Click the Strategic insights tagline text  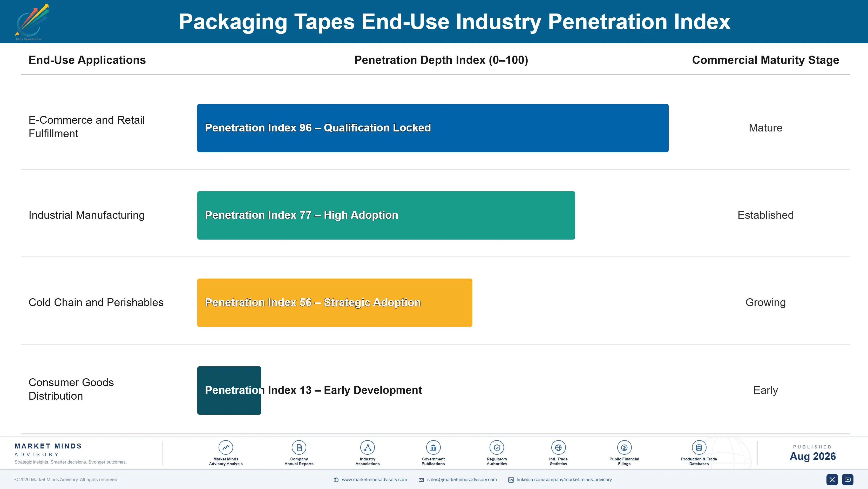[70, 462]
